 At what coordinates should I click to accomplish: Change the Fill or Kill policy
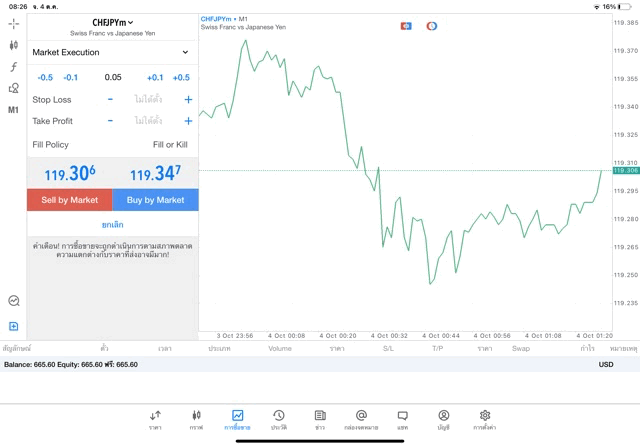click(x=169, y=145)
